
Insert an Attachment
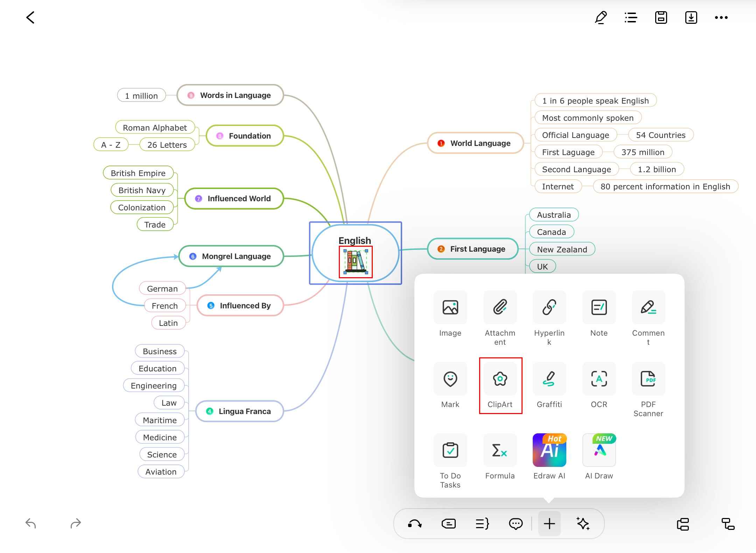[500, 308]
